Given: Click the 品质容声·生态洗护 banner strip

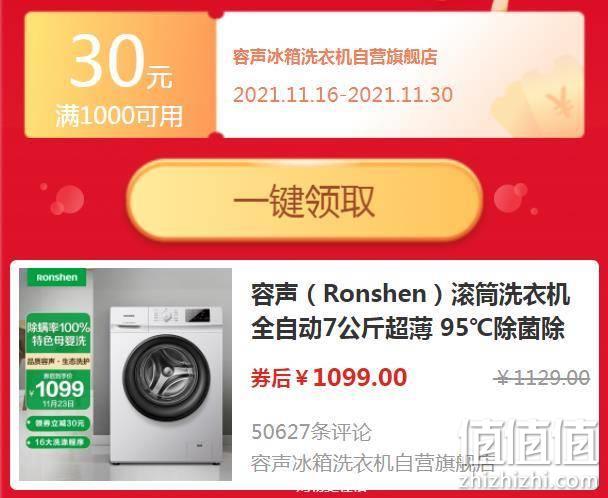Looking at the screenshot, I should [58, 361].
